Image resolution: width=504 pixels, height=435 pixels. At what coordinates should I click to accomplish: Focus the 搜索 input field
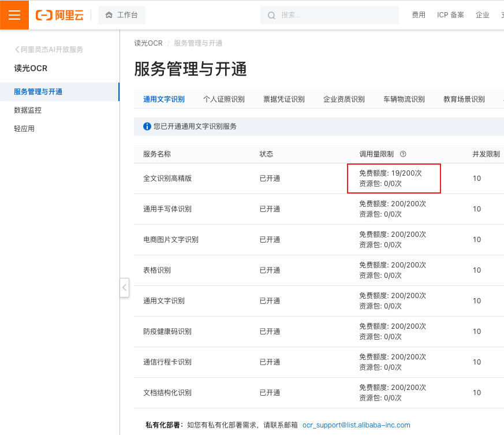330,15
